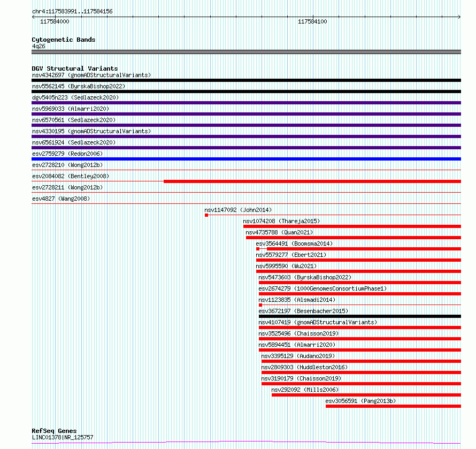Screen dimensions: 476x449
Task: Click the nsv4342697 (gnomADStructuralVariants) variant label
Action: [x=91, y=75]
